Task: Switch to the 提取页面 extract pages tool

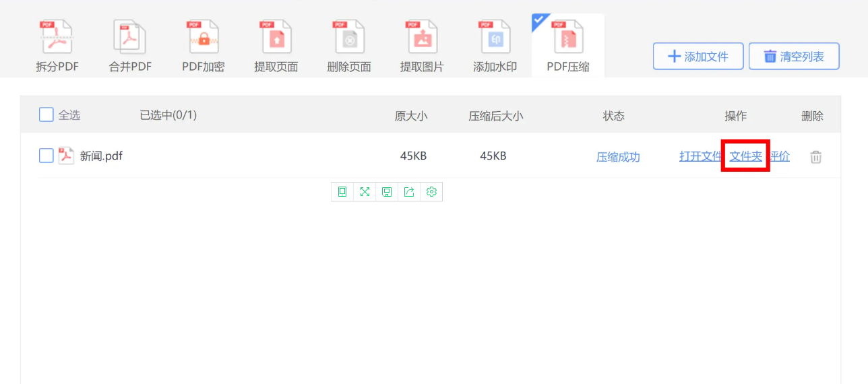Action: tap(276, 46)
